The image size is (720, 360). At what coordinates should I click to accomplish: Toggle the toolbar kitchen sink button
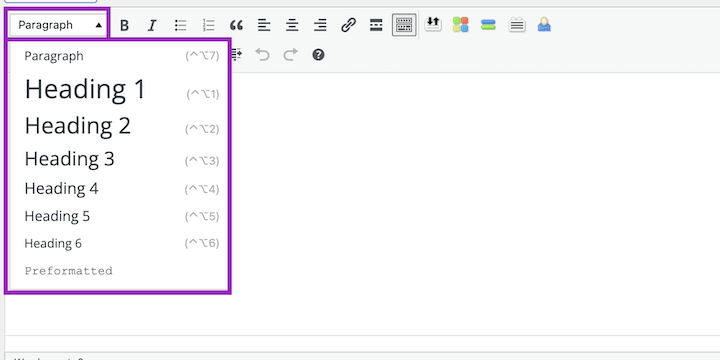coord(404,25)
